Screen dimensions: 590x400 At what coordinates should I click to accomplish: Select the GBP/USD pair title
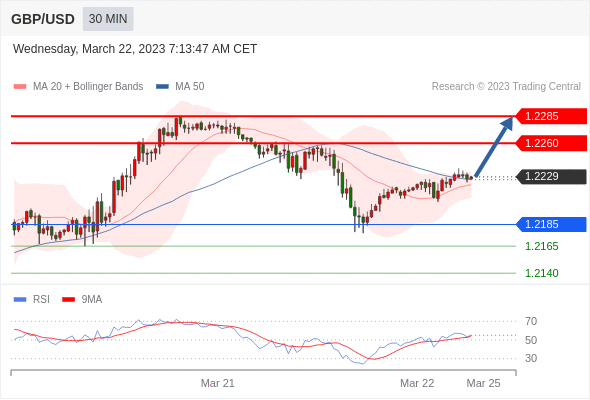43,19
